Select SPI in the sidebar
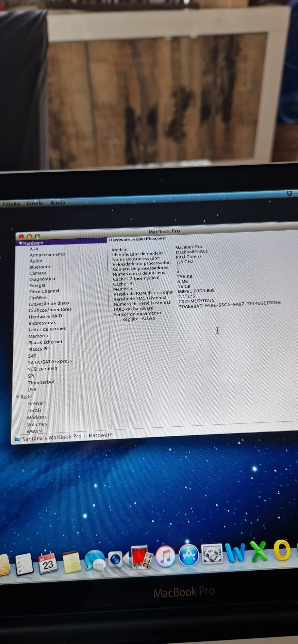 click(31, 376)
